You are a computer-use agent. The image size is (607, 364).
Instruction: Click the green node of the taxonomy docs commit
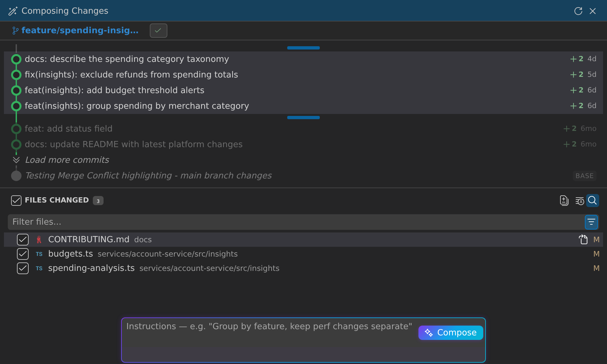pyautogui.click(x=16, y=59)
